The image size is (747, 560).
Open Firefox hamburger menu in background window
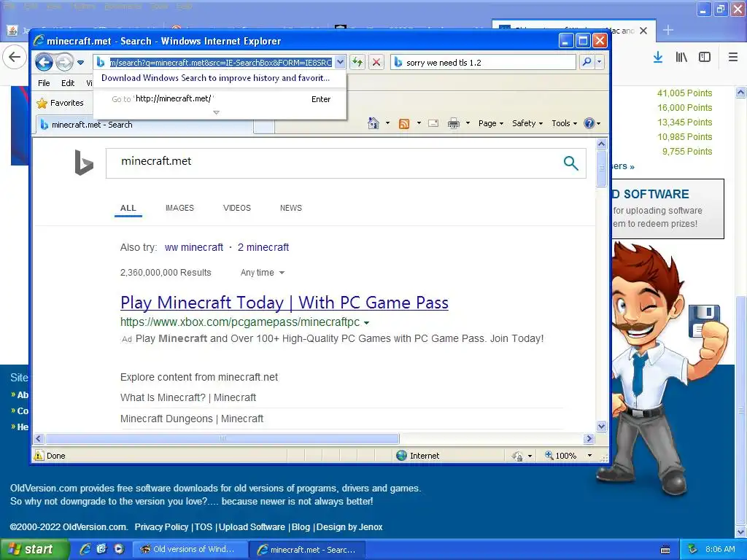[x=733, y=57]
